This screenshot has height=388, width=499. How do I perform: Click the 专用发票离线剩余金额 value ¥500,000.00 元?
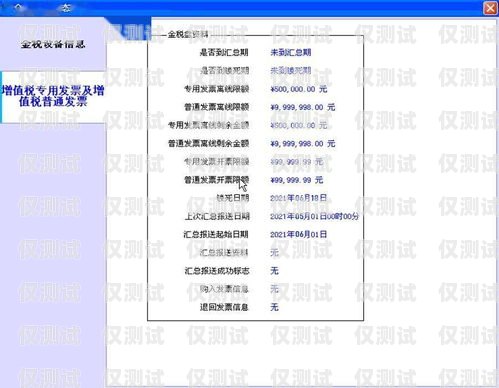click(299, 125)
